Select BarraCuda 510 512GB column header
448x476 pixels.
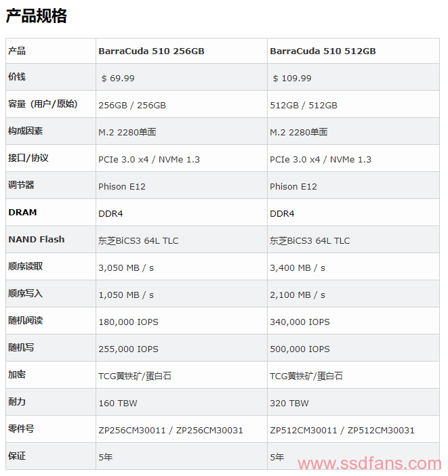(x=323, y=51)
